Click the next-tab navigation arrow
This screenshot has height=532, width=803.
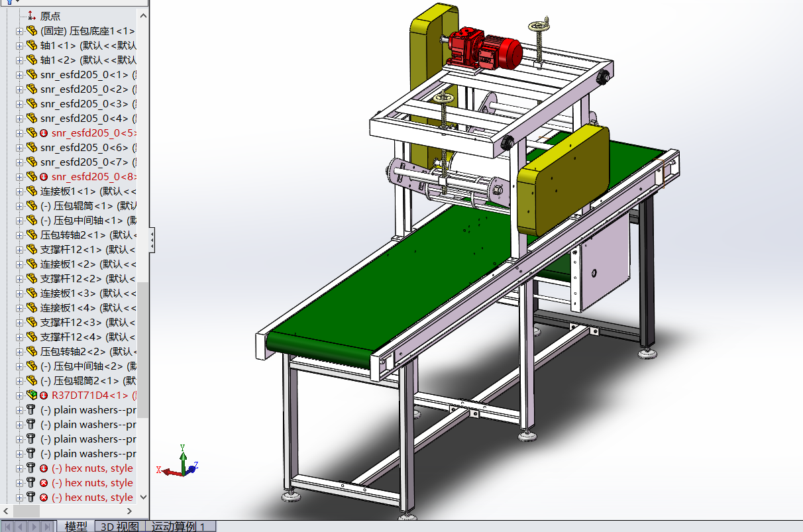pos(34,527)
